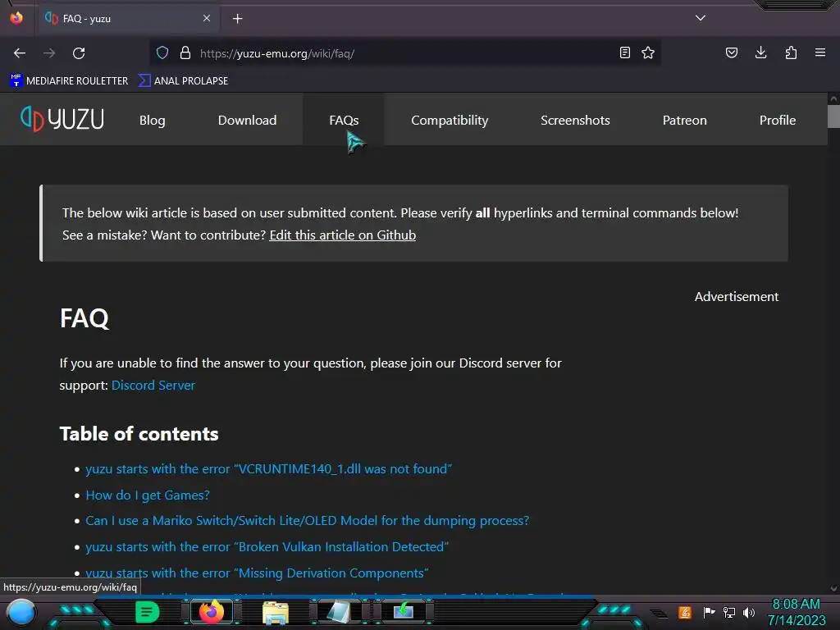Open Missing Derivation Components entry
Screen dimensions: 840x630
click(257, 573)
